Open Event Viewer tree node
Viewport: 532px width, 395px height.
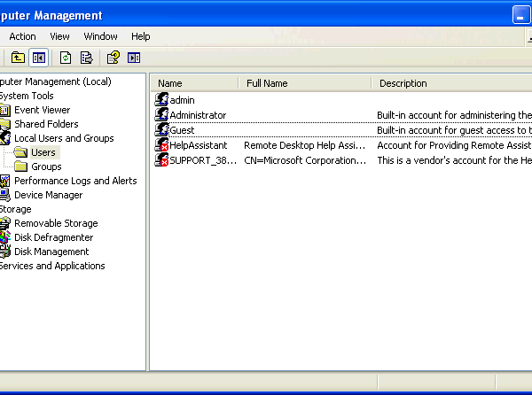point(42,110)
